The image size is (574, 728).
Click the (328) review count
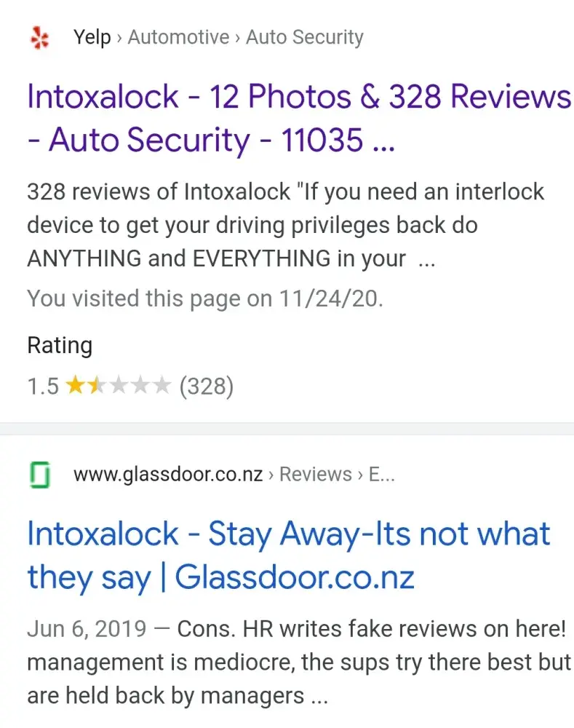point(207,387)
